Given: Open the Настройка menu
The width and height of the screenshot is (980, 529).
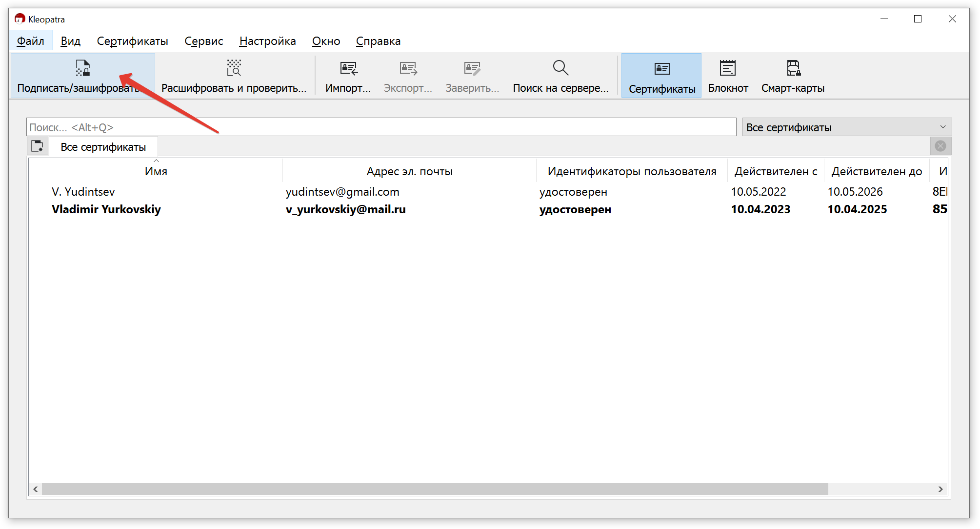Looking at the screenshot, I should pos(267,41).
